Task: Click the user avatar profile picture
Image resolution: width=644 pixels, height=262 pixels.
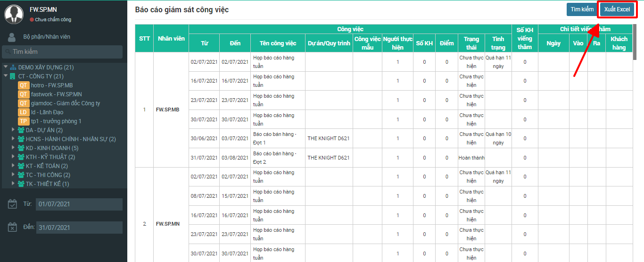Action: click(x=14, y=15)
